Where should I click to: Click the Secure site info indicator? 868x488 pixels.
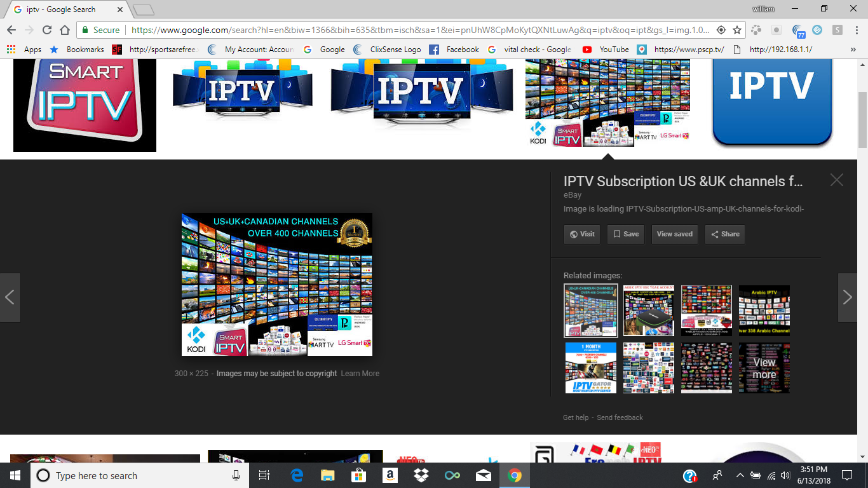pyautogui.click(x=100, y=30)
